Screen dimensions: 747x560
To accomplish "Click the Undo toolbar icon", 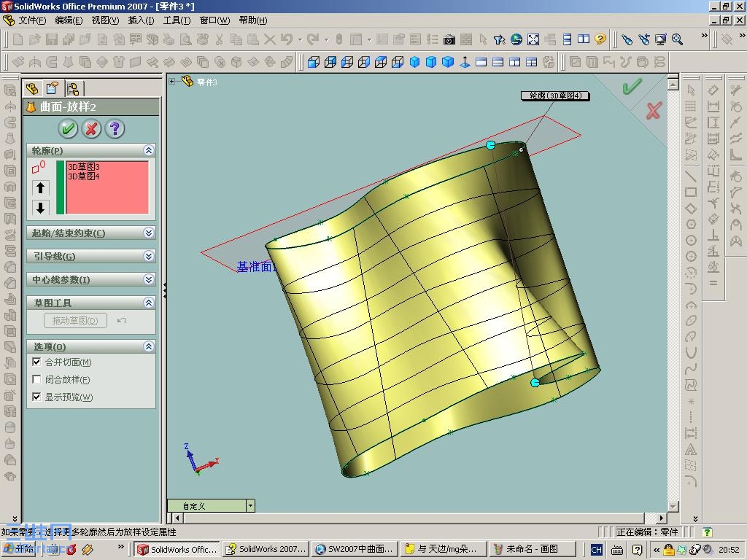I will [x=287, y=39].
